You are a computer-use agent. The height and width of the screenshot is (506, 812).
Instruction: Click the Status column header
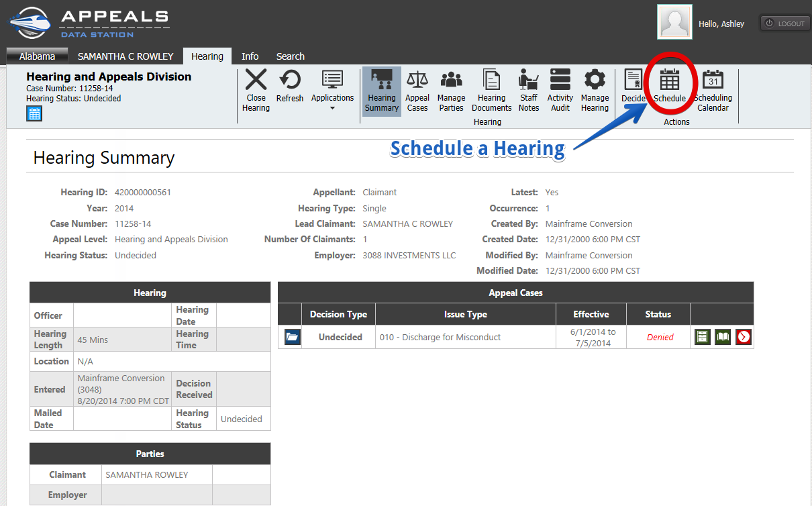(658, 314)
